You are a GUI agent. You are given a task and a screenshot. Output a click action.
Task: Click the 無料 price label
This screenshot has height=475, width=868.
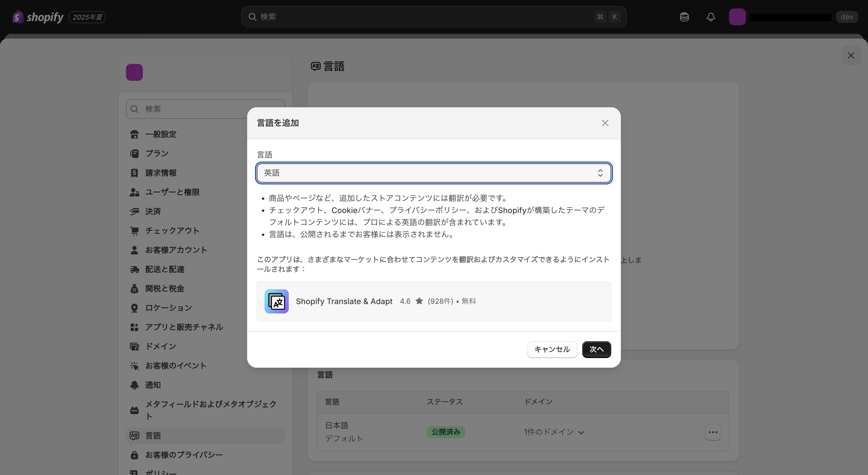(x=469, y=301)
